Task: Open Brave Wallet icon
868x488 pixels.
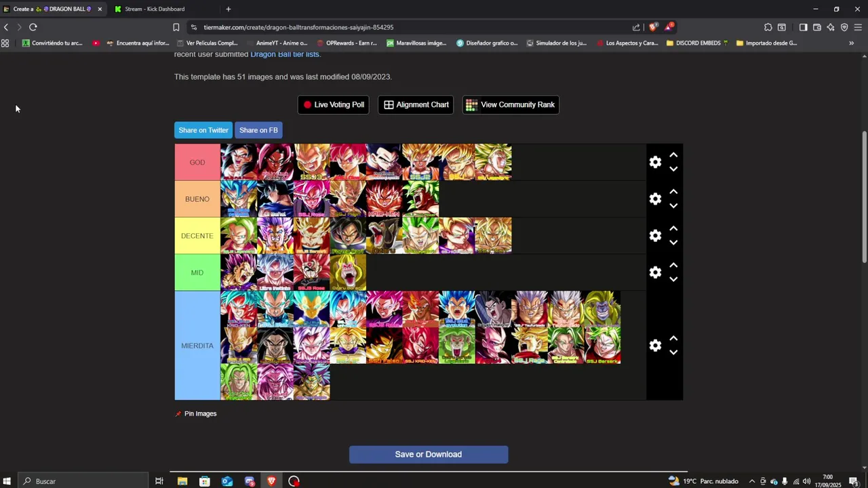Action: click(x=816, y=27)
